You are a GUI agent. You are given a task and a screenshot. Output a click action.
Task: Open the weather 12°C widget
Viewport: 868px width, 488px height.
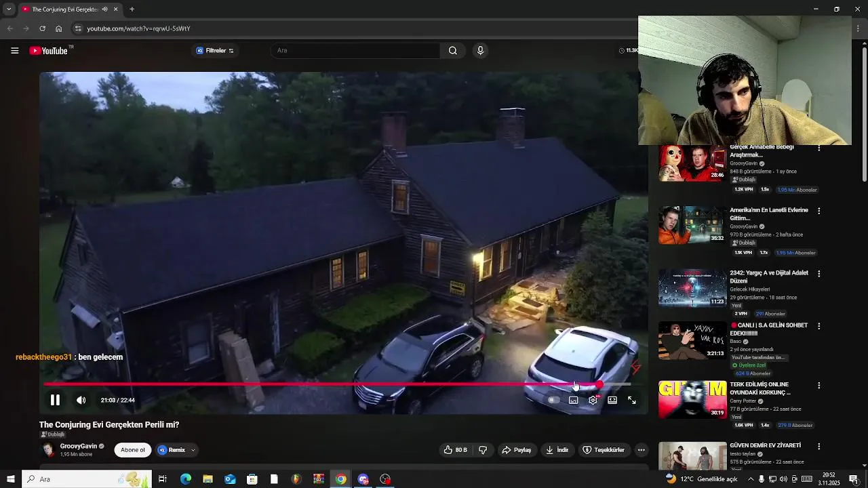(701, 479)
